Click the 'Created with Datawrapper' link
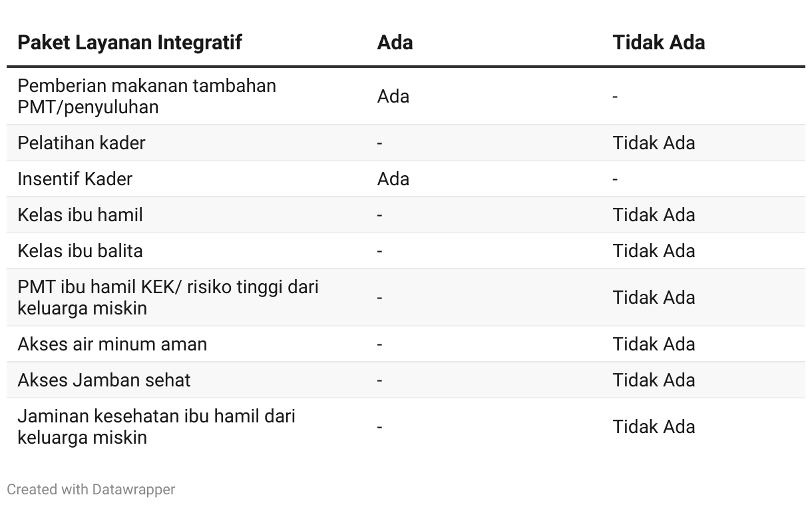Screen dimensions: 812x505 91,489
